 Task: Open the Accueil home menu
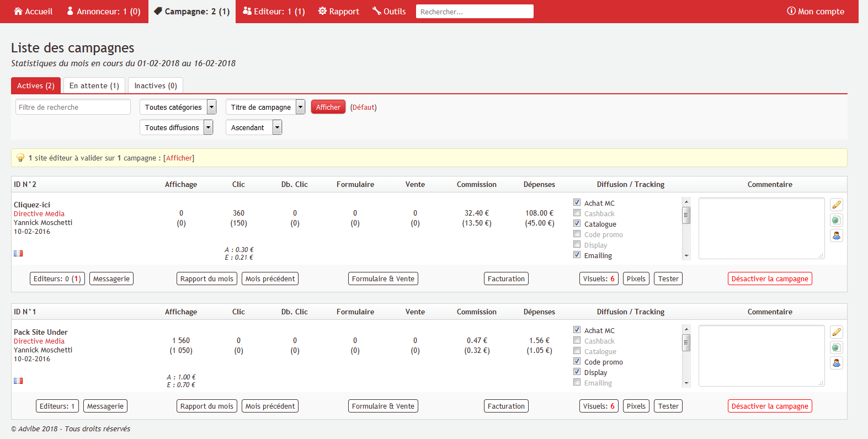click(33, 12)
